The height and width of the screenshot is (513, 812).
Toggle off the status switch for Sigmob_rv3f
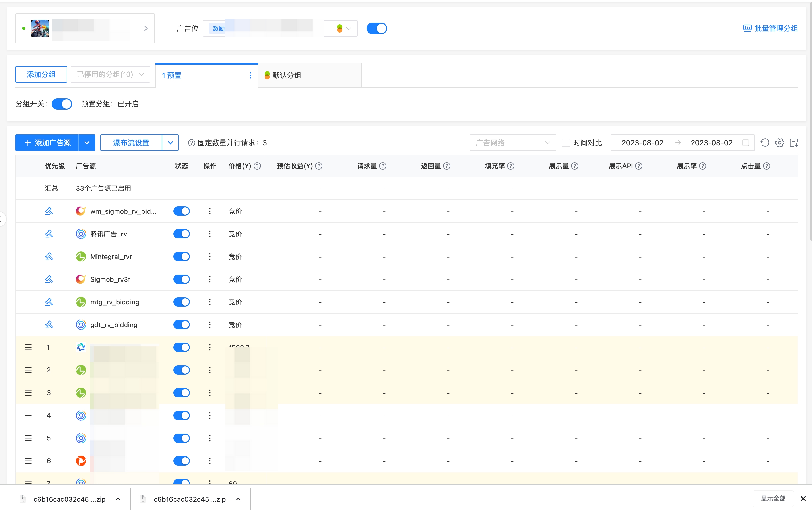182,279
